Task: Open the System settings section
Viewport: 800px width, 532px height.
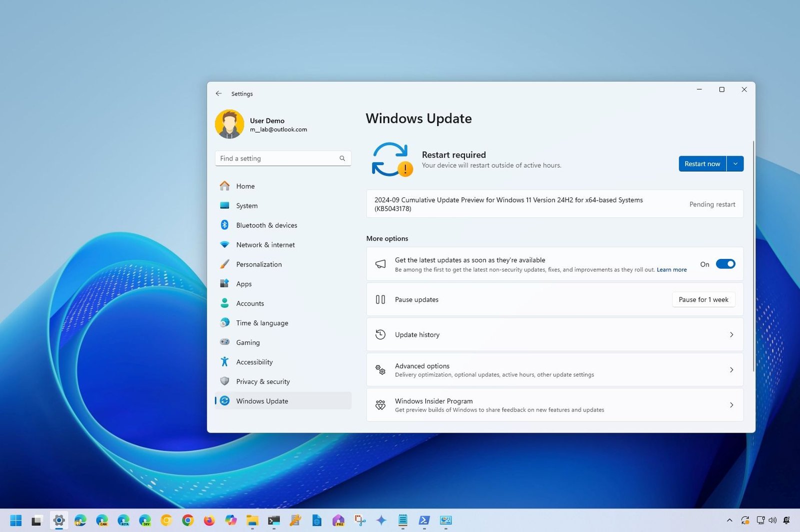Action: pyautogui.click(x=283, y=205)
